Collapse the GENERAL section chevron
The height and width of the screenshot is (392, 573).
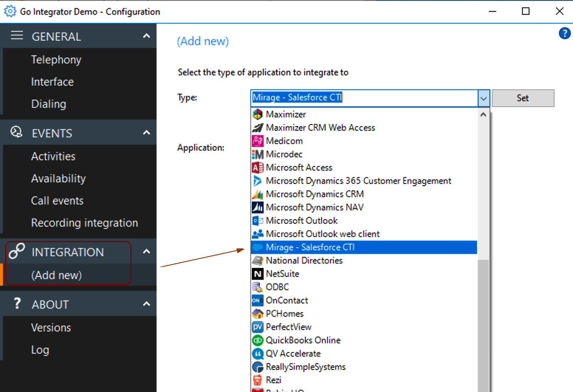click(x=147, y=36)
